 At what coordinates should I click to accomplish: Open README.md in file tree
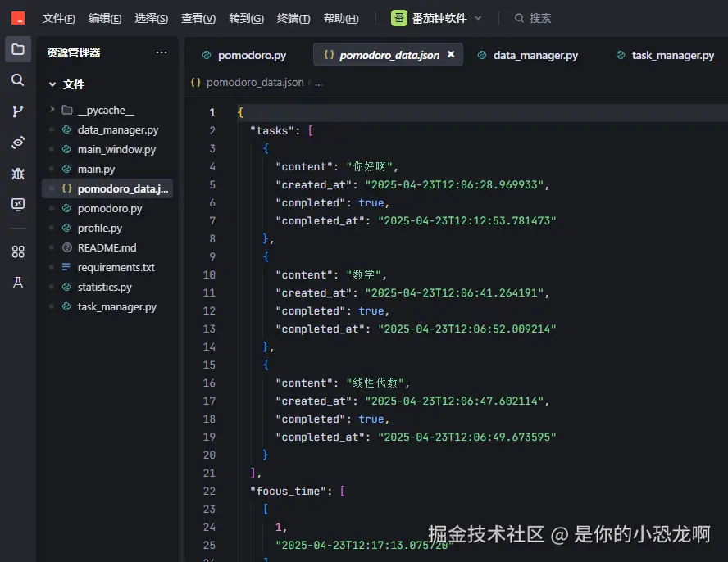pos(107,247)
